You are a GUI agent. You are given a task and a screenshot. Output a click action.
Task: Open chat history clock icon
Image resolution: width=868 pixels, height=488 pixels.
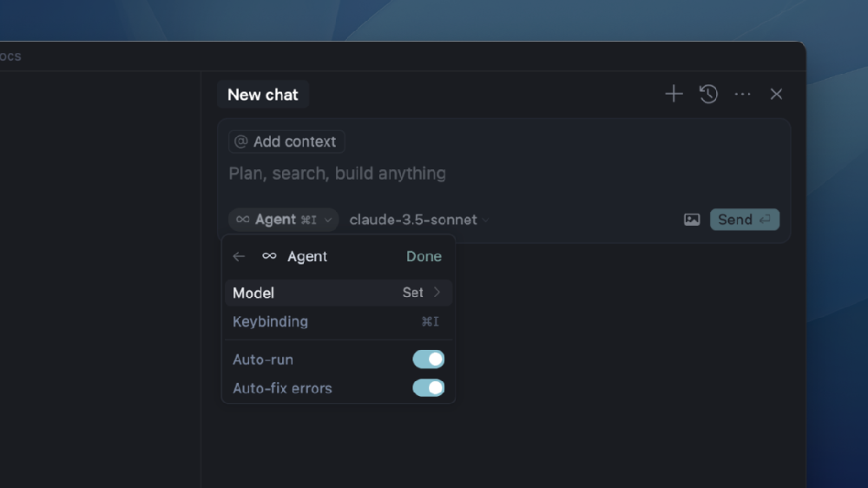click(x=708, y=94)
